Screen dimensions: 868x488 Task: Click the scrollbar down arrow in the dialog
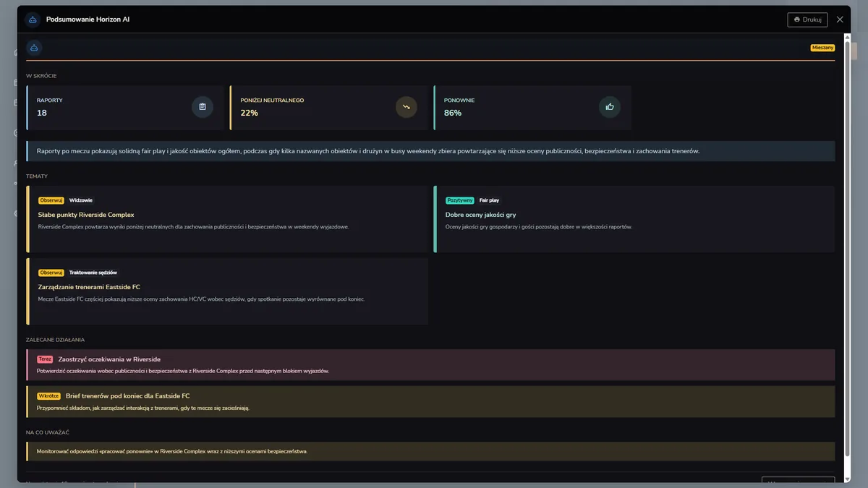[847, 478]
